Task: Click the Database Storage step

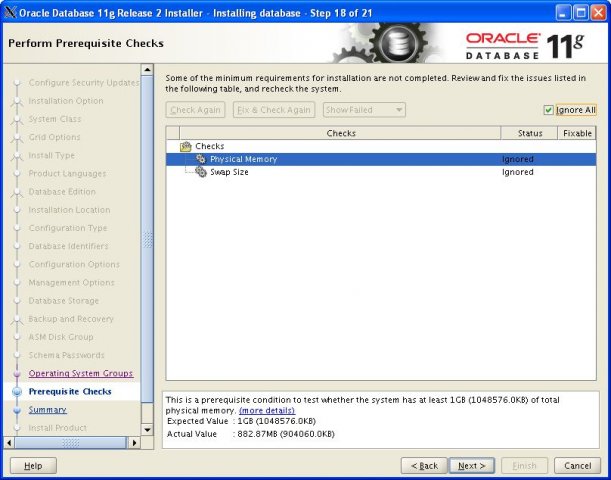Action: click(64, 301)
